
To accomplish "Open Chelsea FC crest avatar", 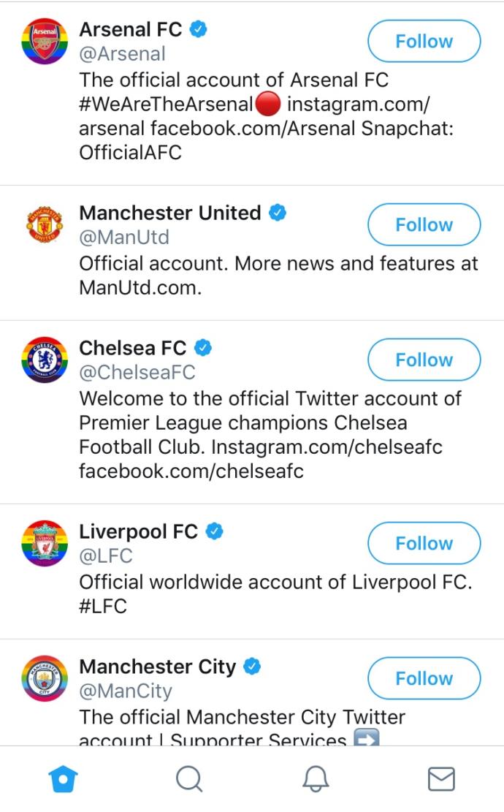I will (45, 360).
